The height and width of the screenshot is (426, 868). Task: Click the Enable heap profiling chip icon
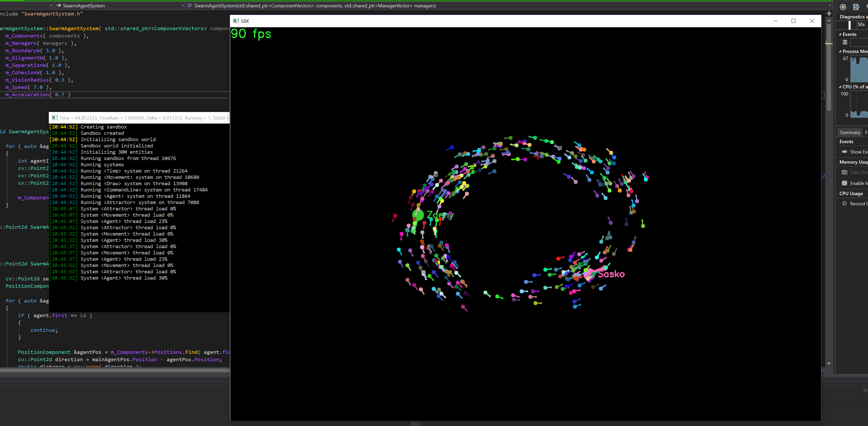coord(844,183)
